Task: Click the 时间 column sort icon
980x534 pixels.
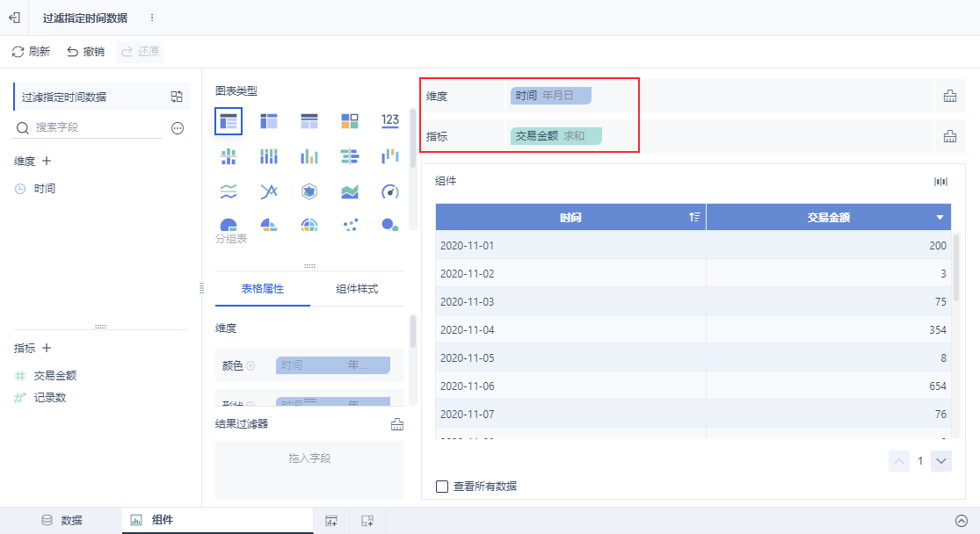Action: pyautogui.click(x=694, y=217)
